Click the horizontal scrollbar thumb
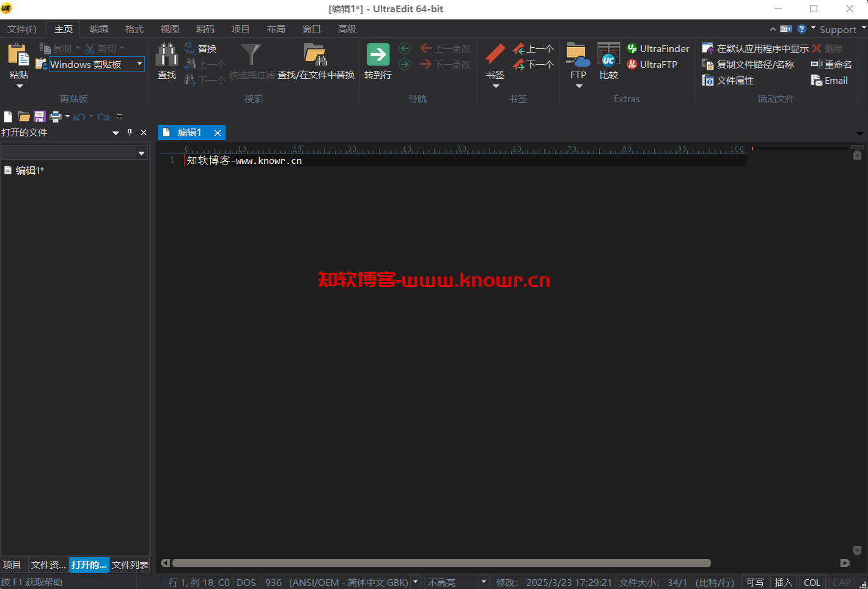868x589 pixels. [x=441, y=563]
